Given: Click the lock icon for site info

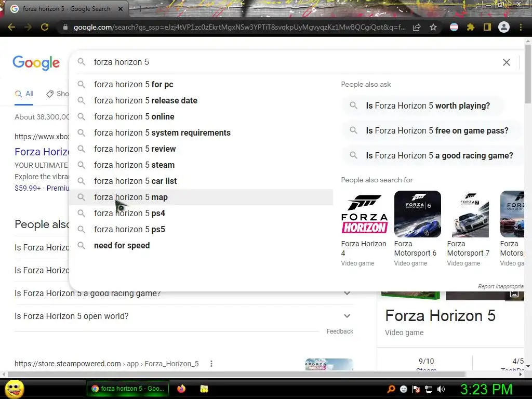Looking at the screenshot, I should click(x=65, y=27).
